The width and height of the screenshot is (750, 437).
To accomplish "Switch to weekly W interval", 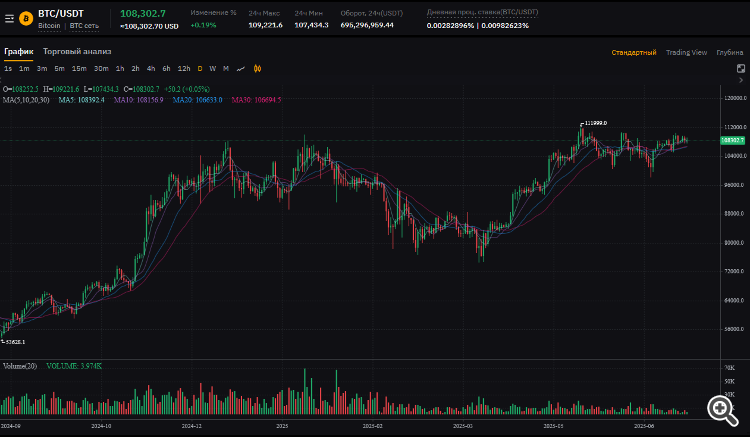I will (x=213, y=69).
